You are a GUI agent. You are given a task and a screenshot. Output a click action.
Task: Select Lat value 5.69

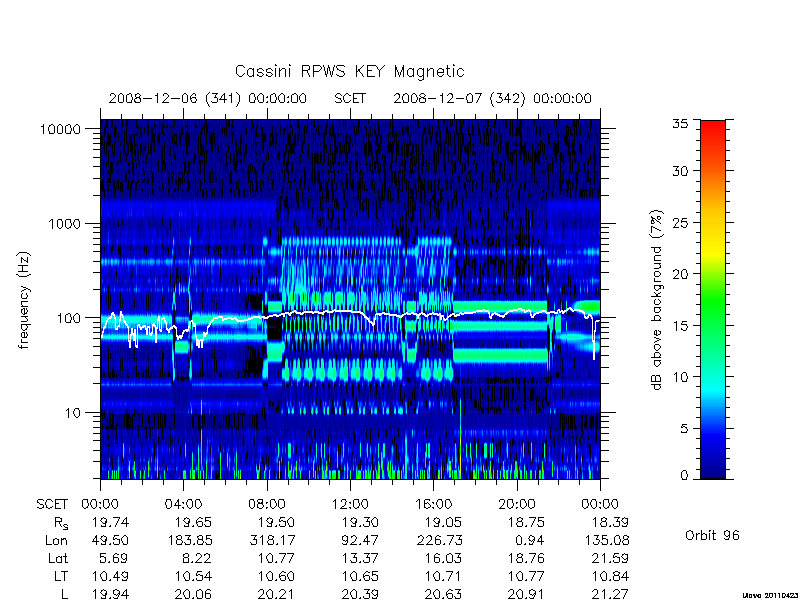point(115,559)
